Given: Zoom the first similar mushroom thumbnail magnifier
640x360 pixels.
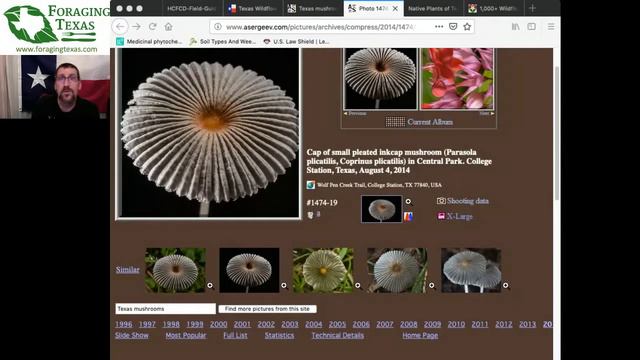Looking at the screenshot, I should 210,285.
